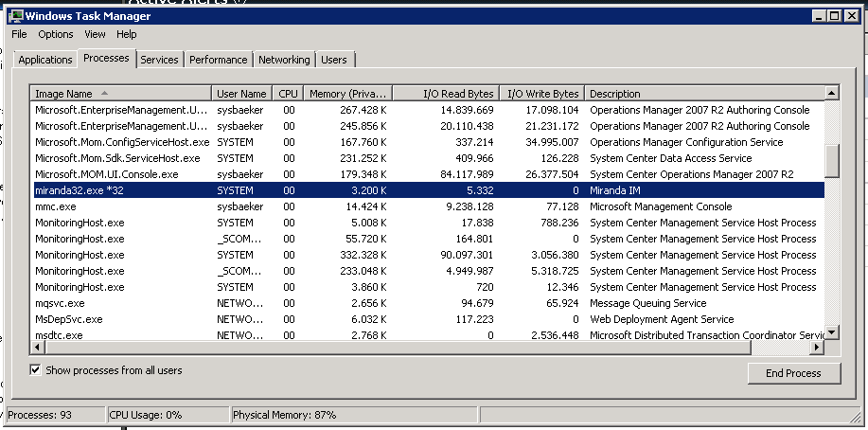Click the Microsoft Management Console description
The height and width of the screenshot is (430, 868).
661,206
